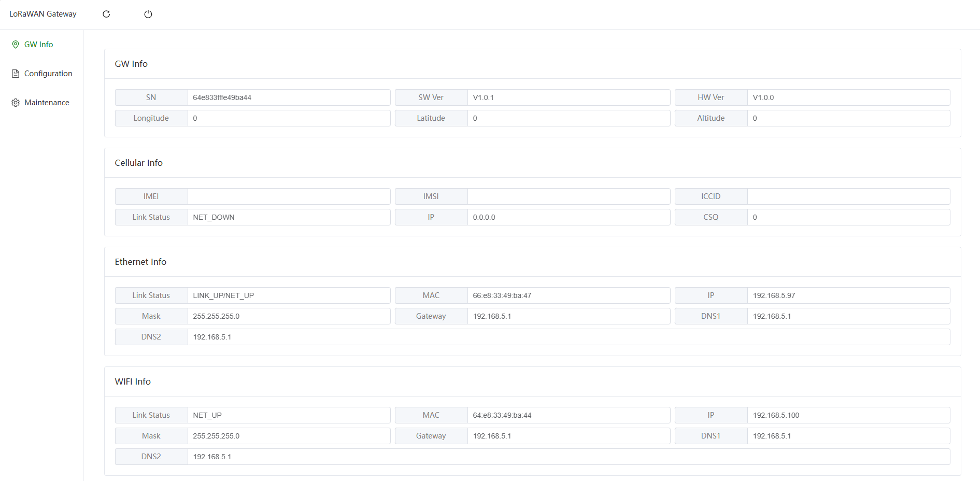The height and width of the screenshot is (481, 980).
Task: Click the Ethernet Gateway 192.168.5.1 field
Action: (569, 316)
